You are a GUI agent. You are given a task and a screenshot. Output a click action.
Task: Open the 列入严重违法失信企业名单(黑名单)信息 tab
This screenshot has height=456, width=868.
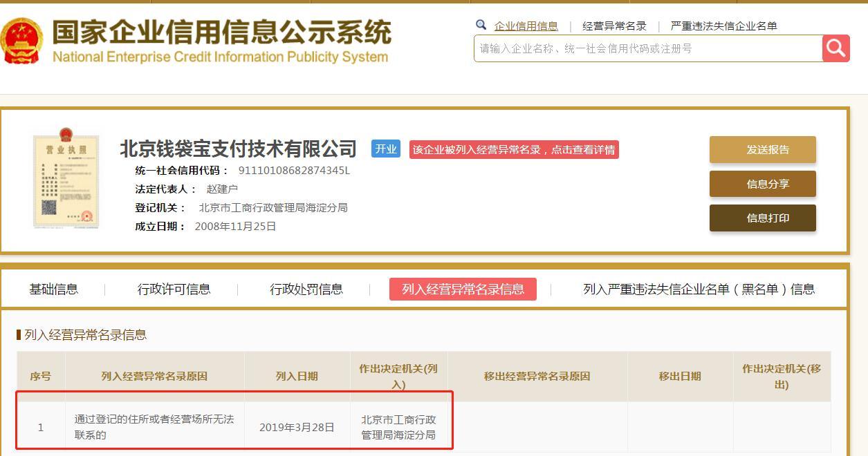[x=699, y=289]
